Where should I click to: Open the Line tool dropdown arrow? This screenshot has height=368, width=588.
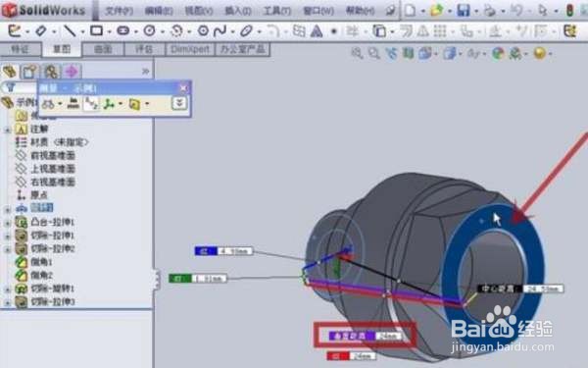pyautogui.click(x=82, y=31)
